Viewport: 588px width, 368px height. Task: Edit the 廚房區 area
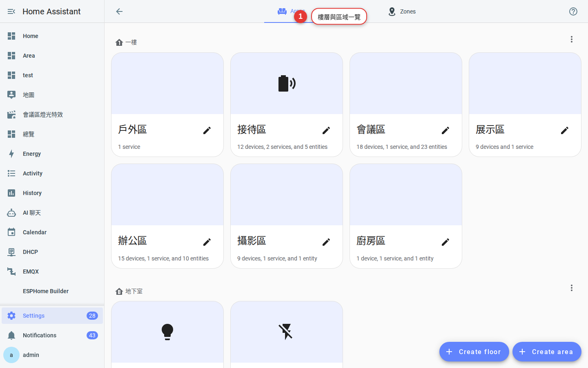pyautogui.click(x=445, y=242)
